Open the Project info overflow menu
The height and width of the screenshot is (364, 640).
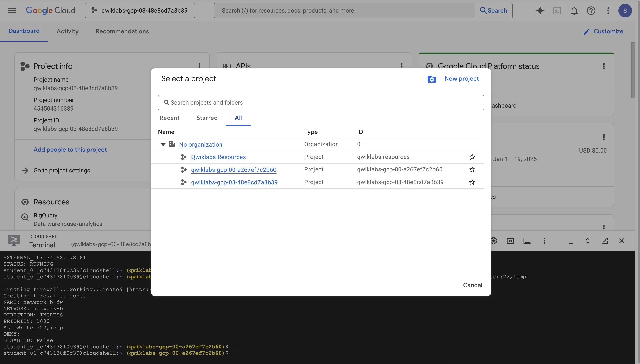pos(200,66)
